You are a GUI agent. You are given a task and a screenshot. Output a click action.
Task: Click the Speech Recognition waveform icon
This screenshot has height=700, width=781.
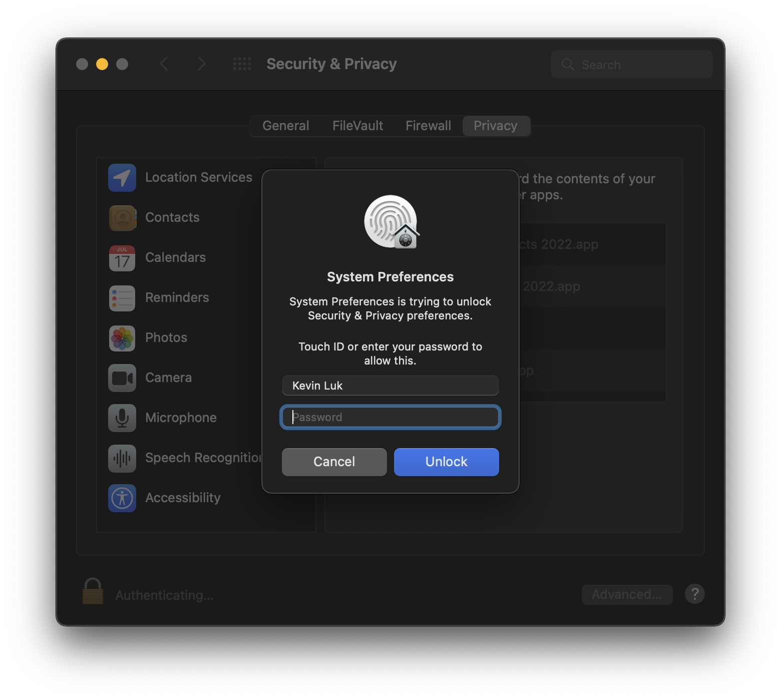tap(122, 458)
